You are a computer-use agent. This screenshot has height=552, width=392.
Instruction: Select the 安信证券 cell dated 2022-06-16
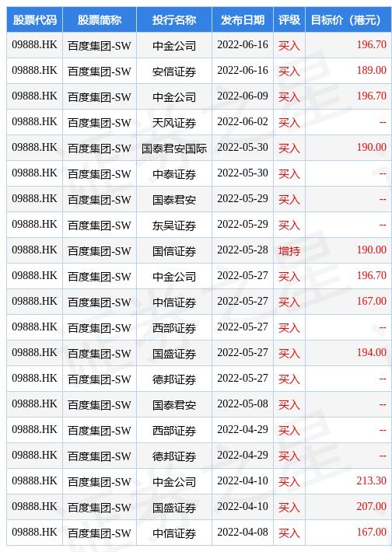click(x=174, y=71)
